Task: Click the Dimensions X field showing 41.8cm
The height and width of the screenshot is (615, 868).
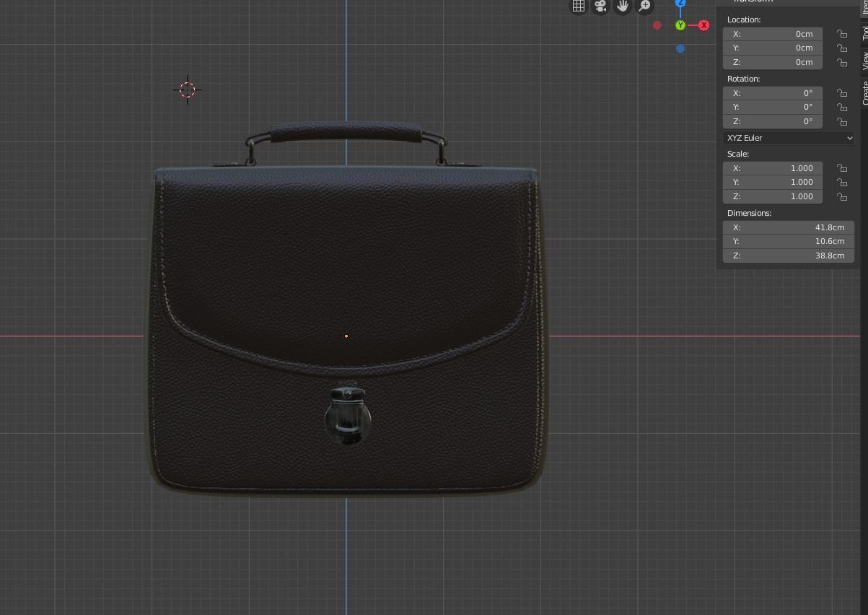Action: (789, 227)
